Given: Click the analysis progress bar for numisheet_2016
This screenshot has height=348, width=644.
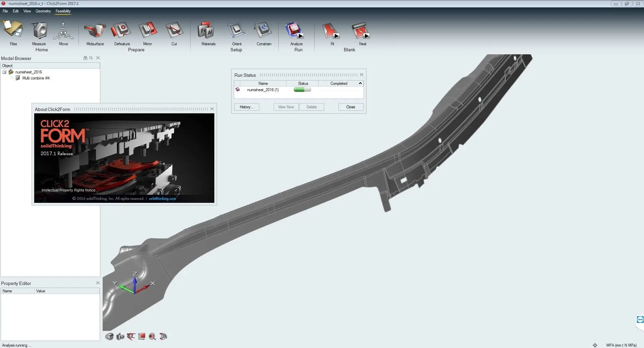Looking at the screenshot, I should pyautogui.click(x=302, y=90).
